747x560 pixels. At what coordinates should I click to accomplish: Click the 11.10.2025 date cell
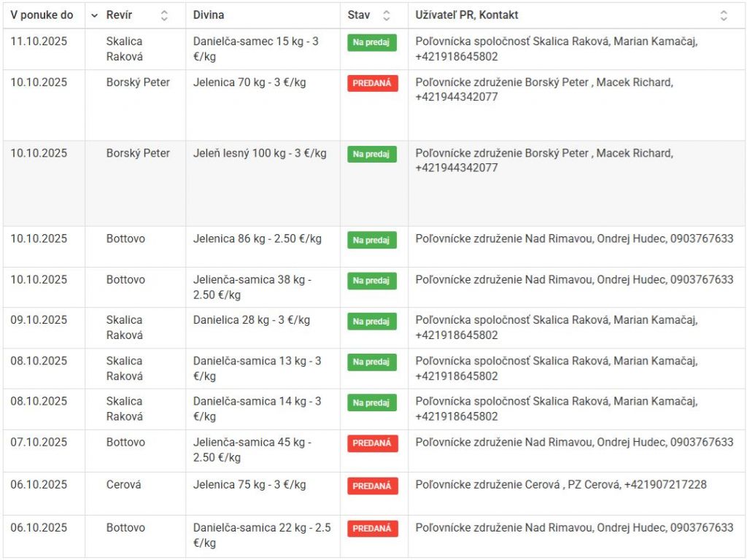click(x=39, y=42)
